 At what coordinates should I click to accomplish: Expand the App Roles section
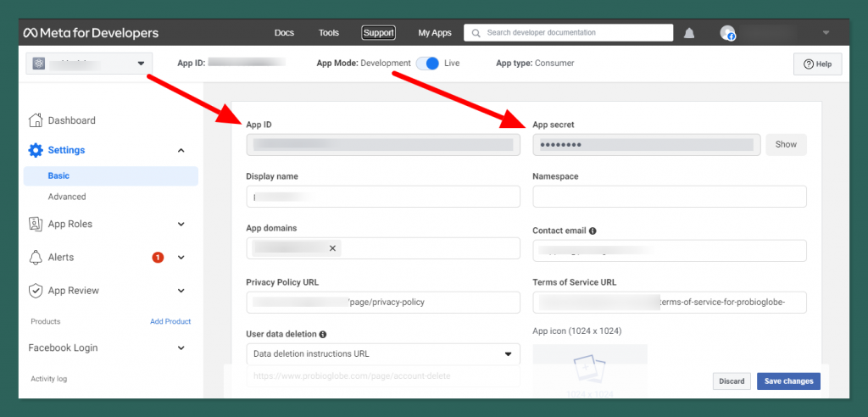pos(181,224)
